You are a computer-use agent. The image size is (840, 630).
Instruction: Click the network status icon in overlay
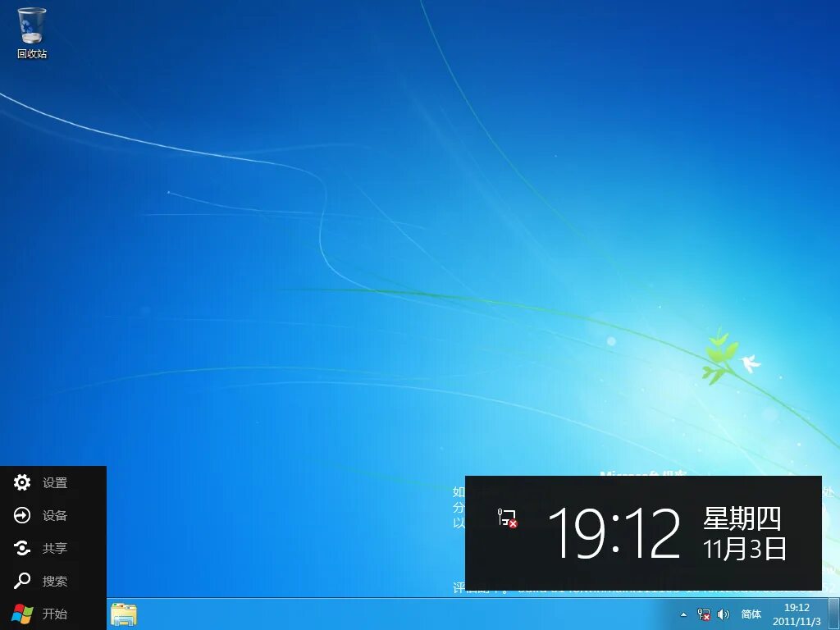coord(507,518)
